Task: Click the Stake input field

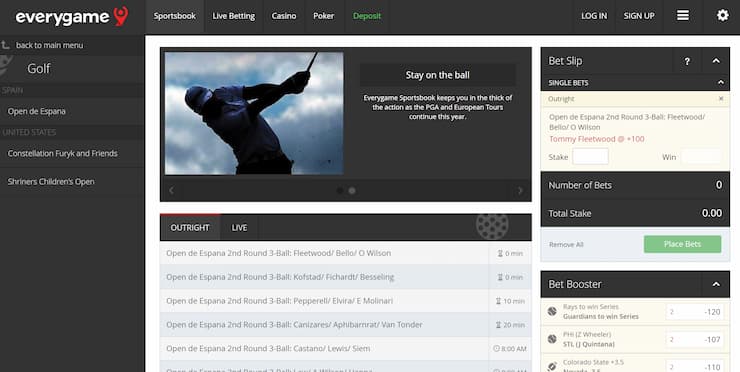Action: click(590, 157)
